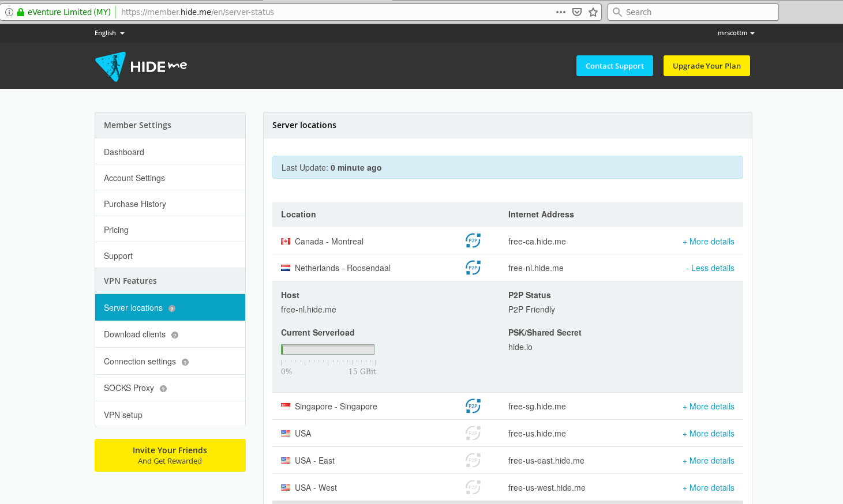Open Connection settings menu item
Image resolution: width=843 pixels, height=504 pixels.
coord(170,362)
